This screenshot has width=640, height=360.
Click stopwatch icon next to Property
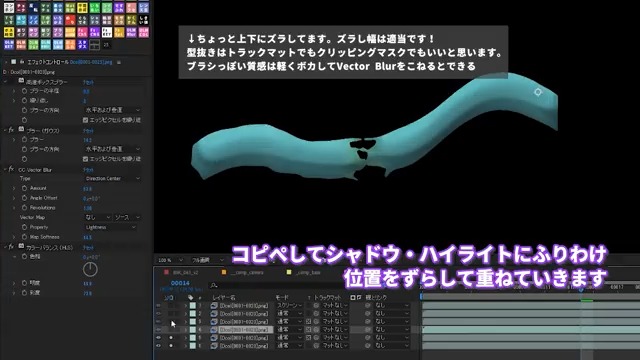[24, 227]
